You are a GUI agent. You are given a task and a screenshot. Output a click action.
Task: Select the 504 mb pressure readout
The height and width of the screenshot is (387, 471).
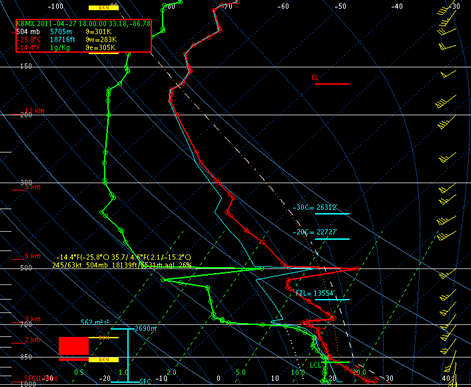click(x=28, y=32)
